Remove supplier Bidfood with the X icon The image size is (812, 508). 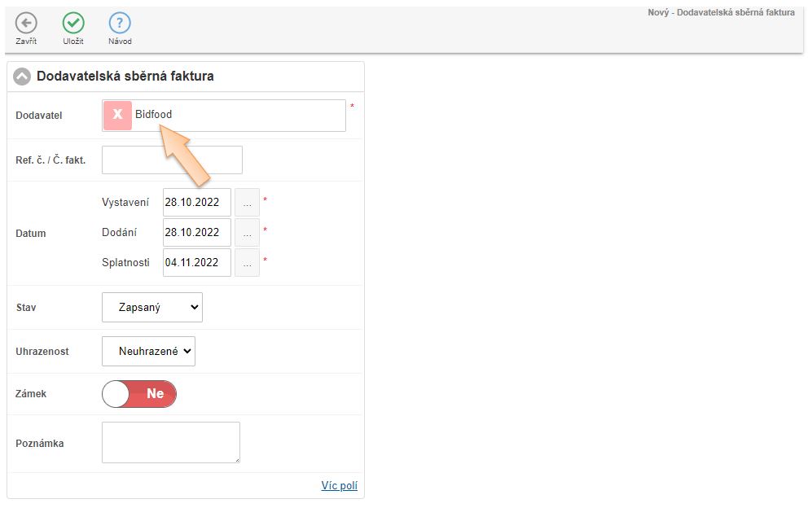coord(117,116)
